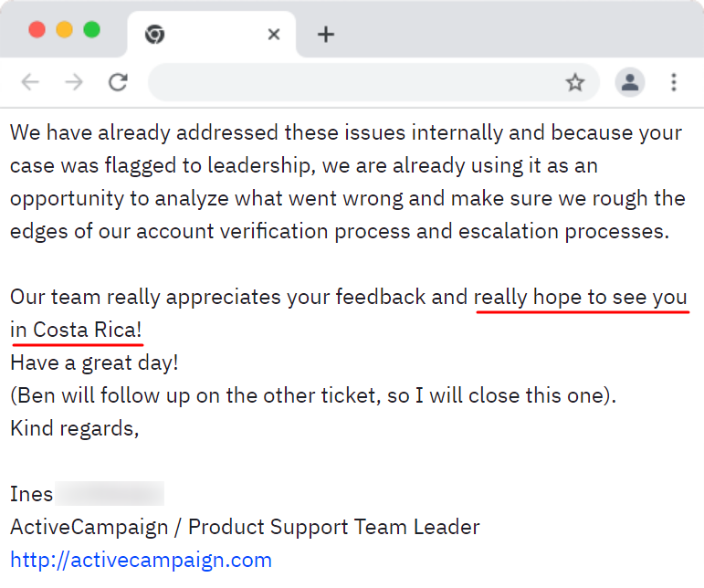Click the underlined 'in Costa Rica!' text

pos(76,330)
